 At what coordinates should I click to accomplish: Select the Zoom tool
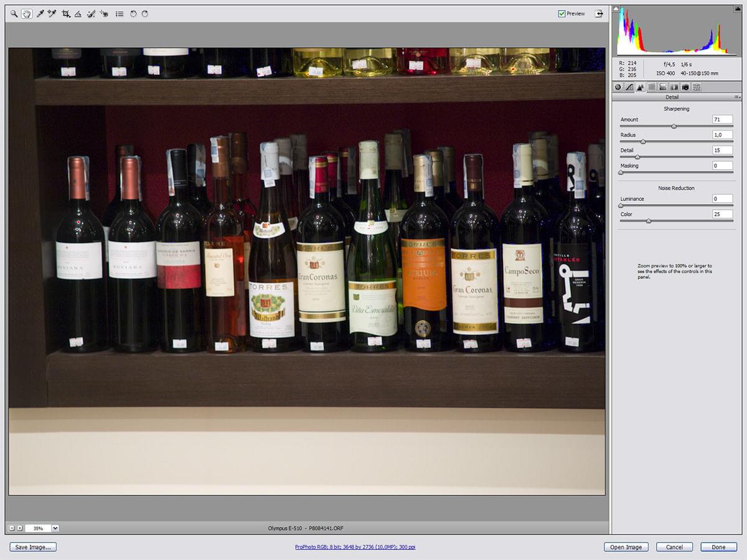14,14
